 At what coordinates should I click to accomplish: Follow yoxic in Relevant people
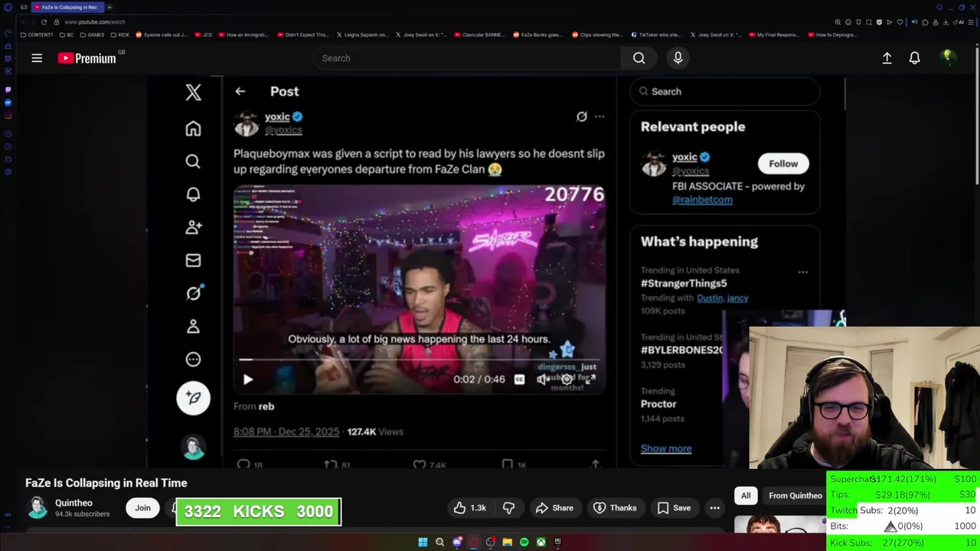[x=783, y=164]
